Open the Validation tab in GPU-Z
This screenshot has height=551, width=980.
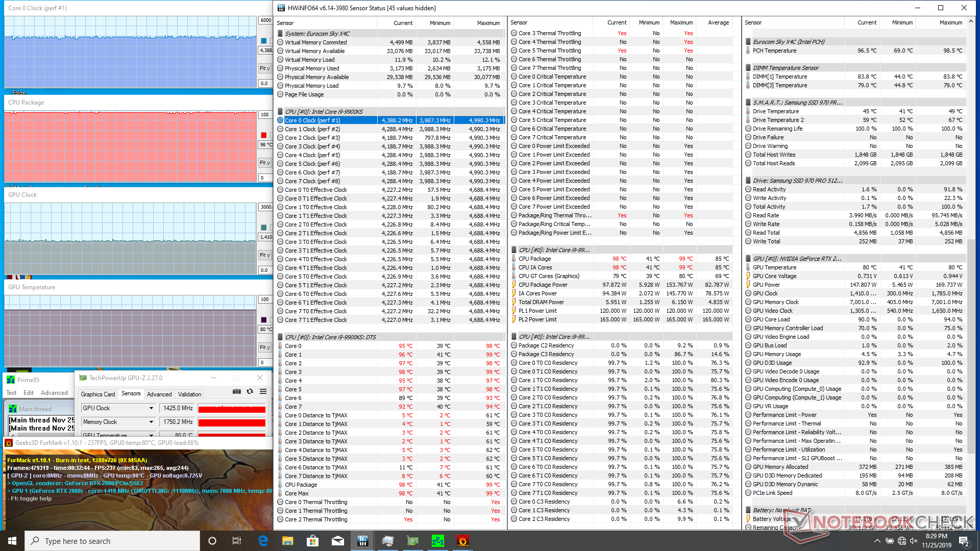point(189,394)
